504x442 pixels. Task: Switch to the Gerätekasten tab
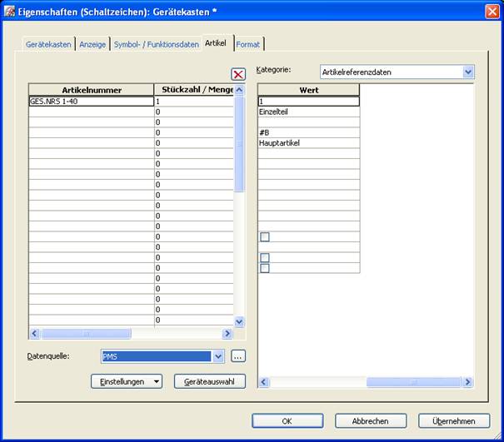48,44
